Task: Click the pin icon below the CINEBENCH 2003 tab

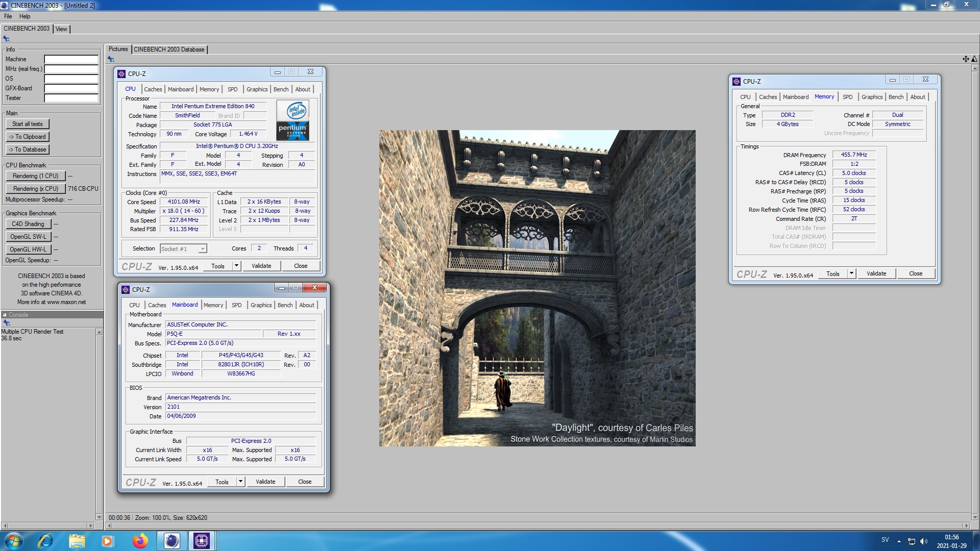Action: click(x=6, y=39)
